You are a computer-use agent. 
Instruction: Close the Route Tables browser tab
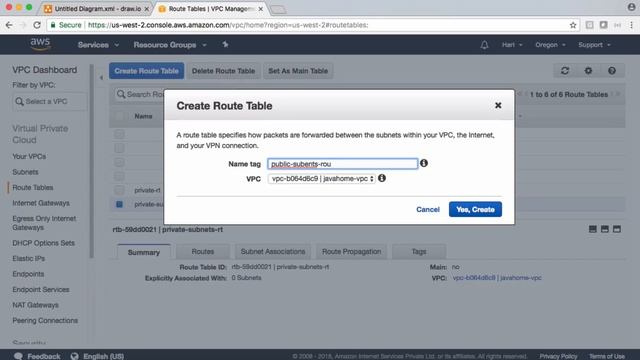tap(261, 9)
